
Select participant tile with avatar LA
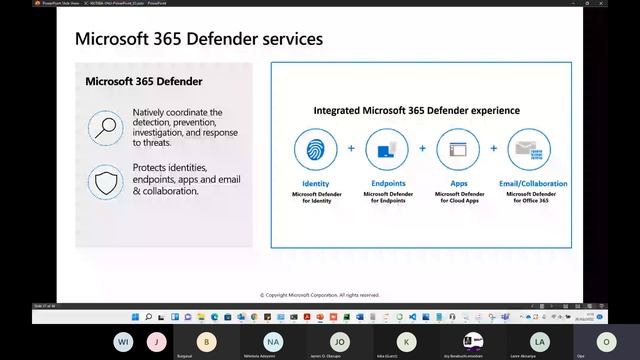[x=540, y=342]
